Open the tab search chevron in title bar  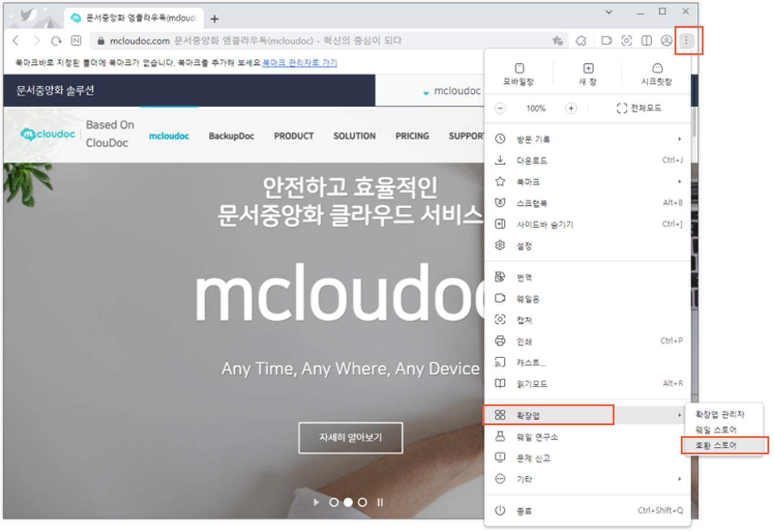[609, 12]
